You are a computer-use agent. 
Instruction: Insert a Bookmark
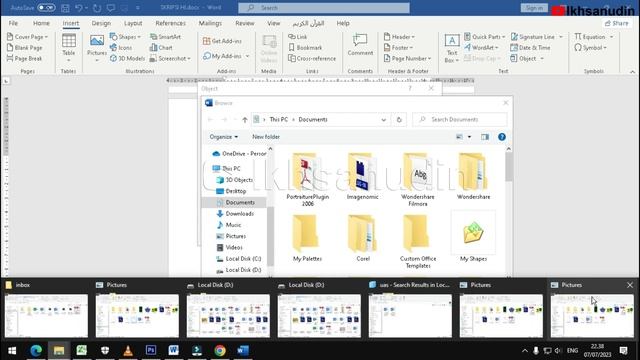point(305,48)
